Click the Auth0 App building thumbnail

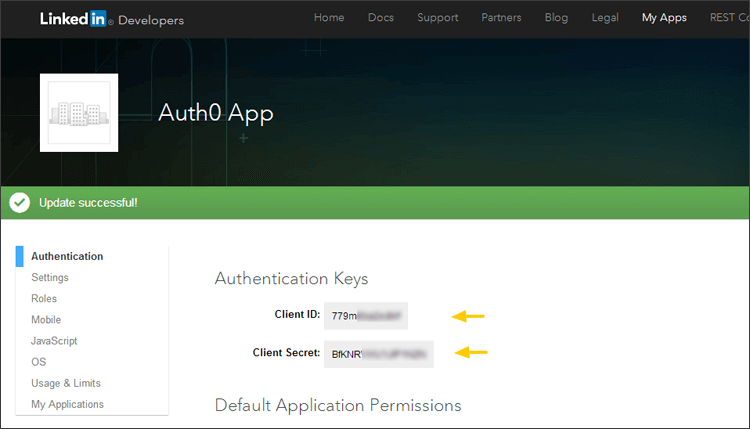(79, 113)
